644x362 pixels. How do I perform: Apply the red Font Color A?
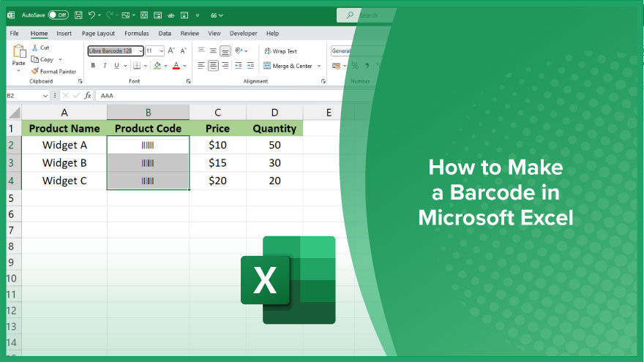176,66
